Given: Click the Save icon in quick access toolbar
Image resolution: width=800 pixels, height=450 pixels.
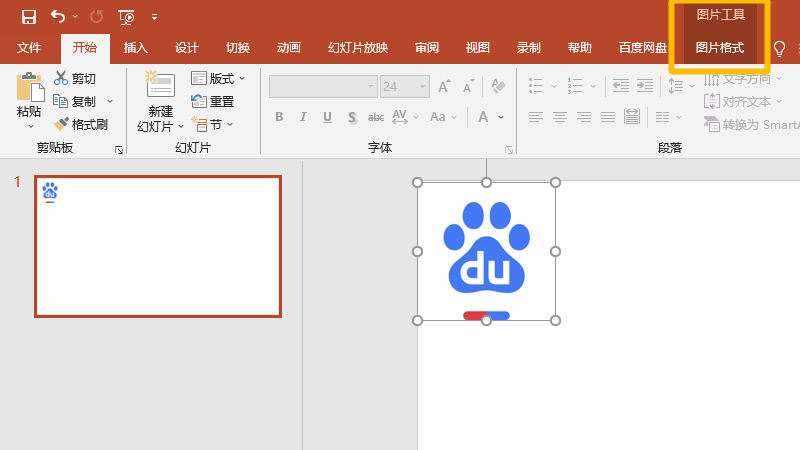Looking at the screenshot, I should click(x=28, y=16).
